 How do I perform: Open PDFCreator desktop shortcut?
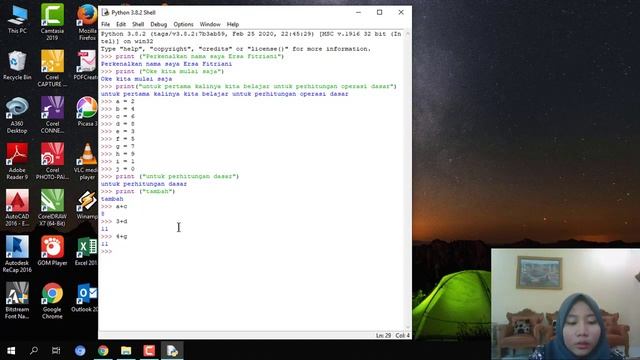pos(86,65)
